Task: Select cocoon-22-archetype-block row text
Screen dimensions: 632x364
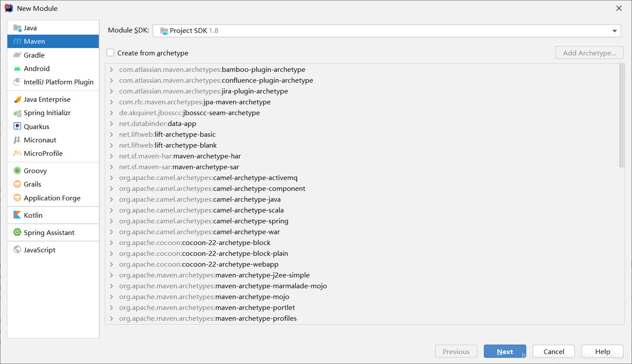Action: [x=194, y=243]
